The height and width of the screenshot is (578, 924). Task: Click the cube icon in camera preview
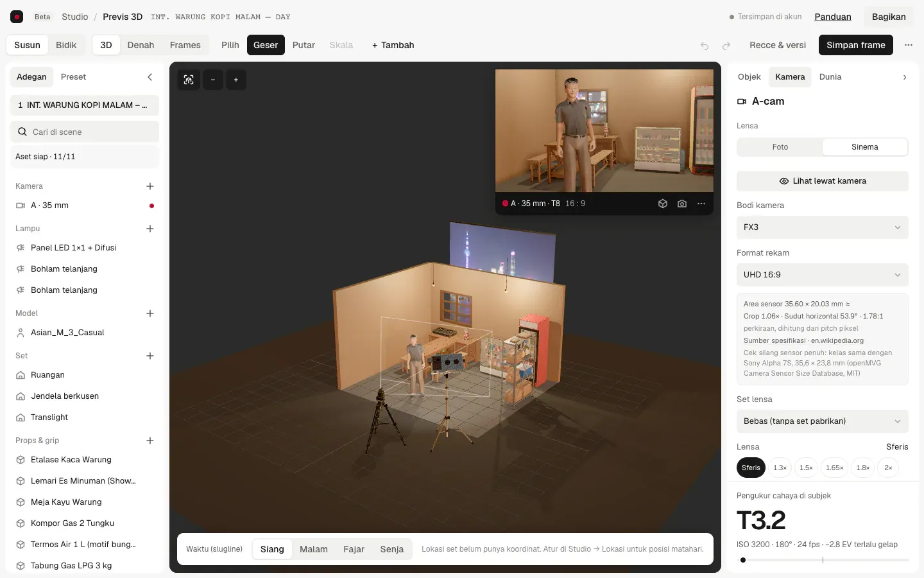[663, 204]
